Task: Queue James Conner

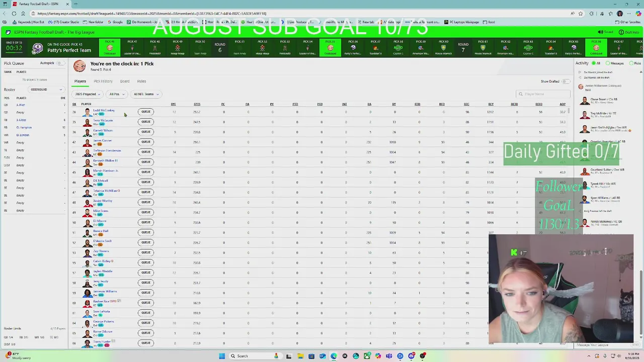Action: 146,142
